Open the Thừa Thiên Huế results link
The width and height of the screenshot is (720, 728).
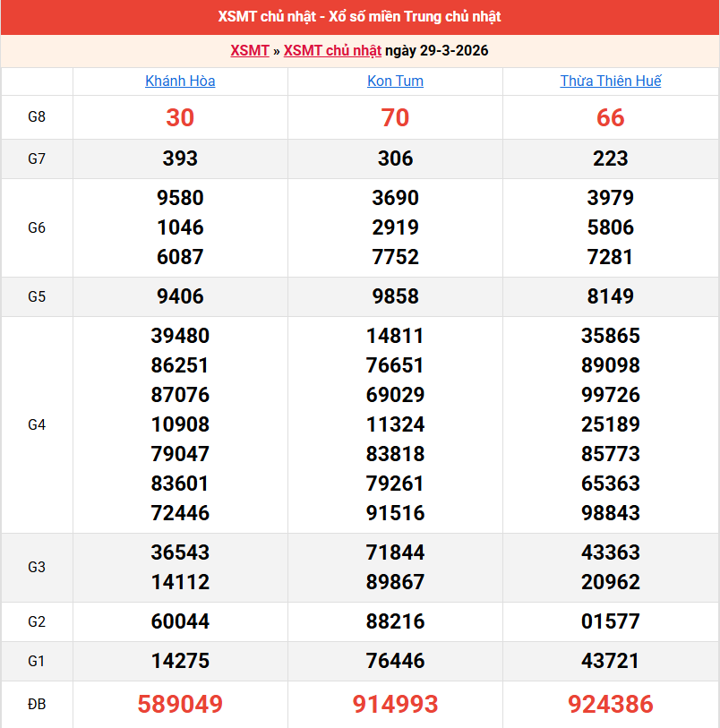pos(610,81)
